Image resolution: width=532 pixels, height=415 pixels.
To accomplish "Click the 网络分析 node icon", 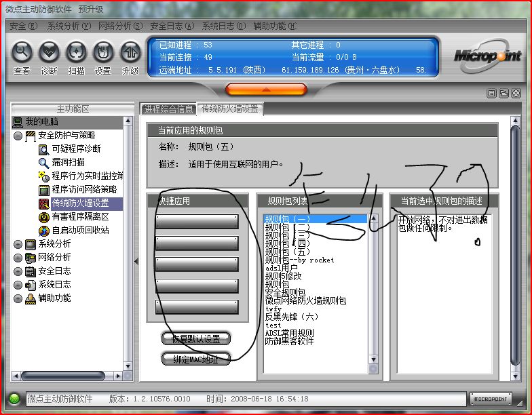I will coord(31,258).
